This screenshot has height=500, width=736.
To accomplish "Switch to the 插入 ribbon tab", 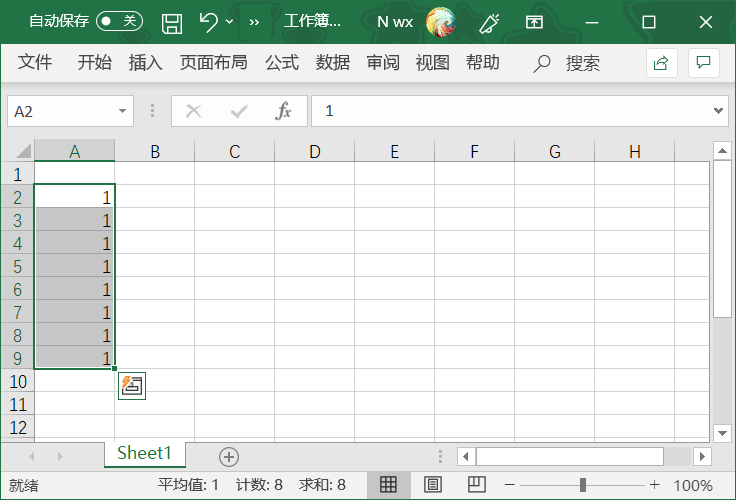I will (x=146, y=62).
